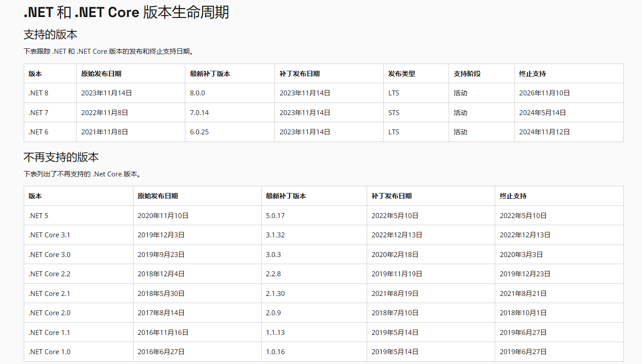Click patch version '2.0.9'
642x364 pixels.
(274, 313)
